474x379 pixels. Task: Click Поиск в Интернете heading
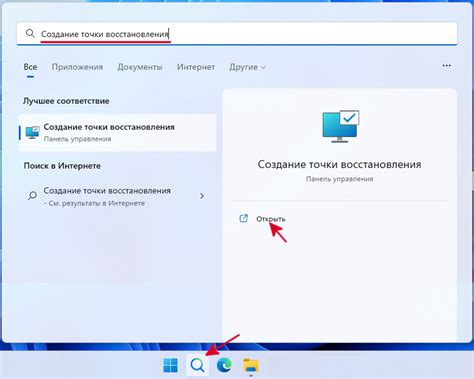(x=62, y=166)
